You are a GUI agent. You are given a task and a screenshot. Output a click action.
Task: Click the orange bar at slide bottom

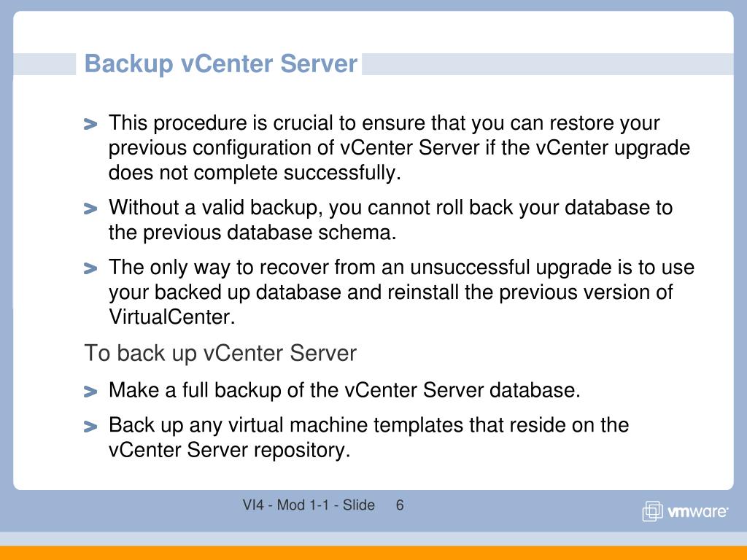click(x=373, y=553)
